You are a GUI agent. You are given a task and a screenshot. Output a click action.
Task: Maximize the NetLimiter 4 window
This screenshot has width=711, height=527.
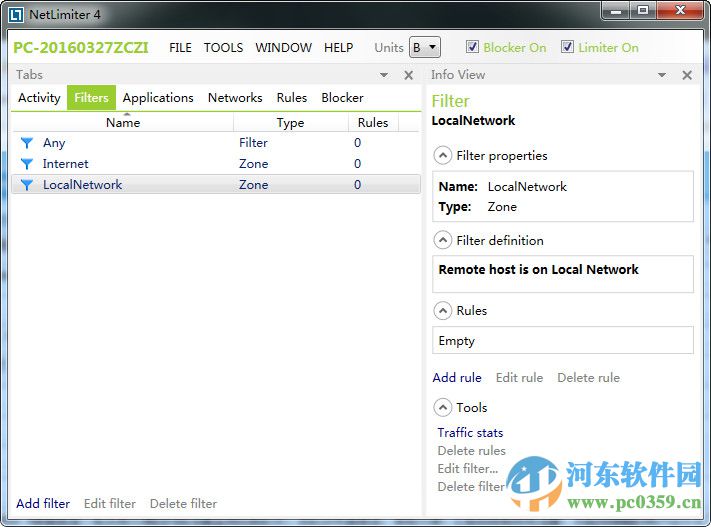[643, 11]
